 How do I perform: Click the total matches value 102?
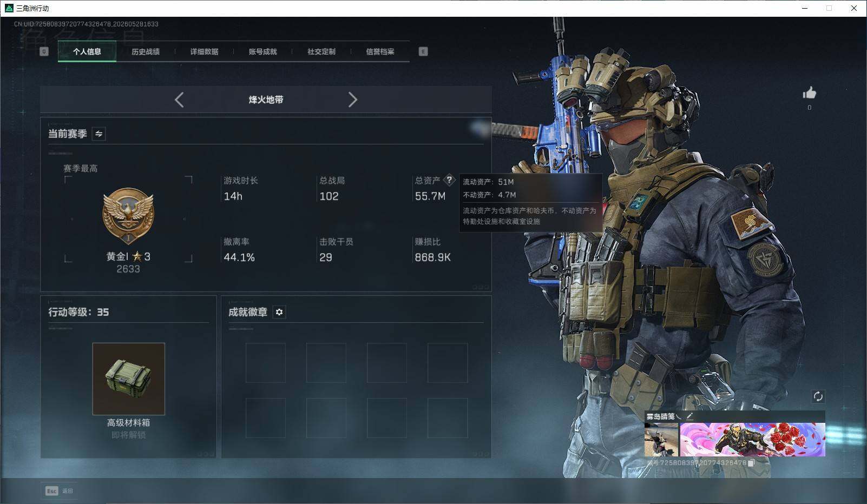329,196
